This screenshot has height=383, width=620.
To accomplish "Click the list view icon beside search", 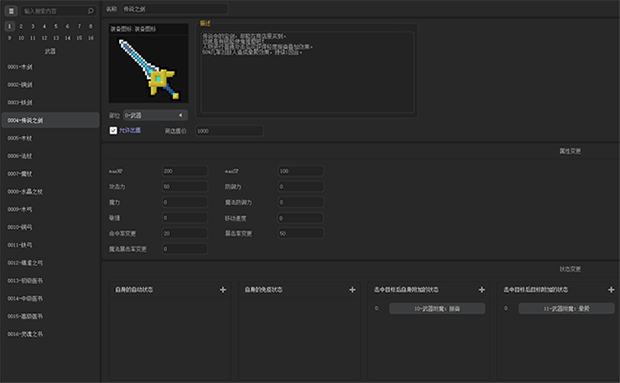I will coord(11,11).
